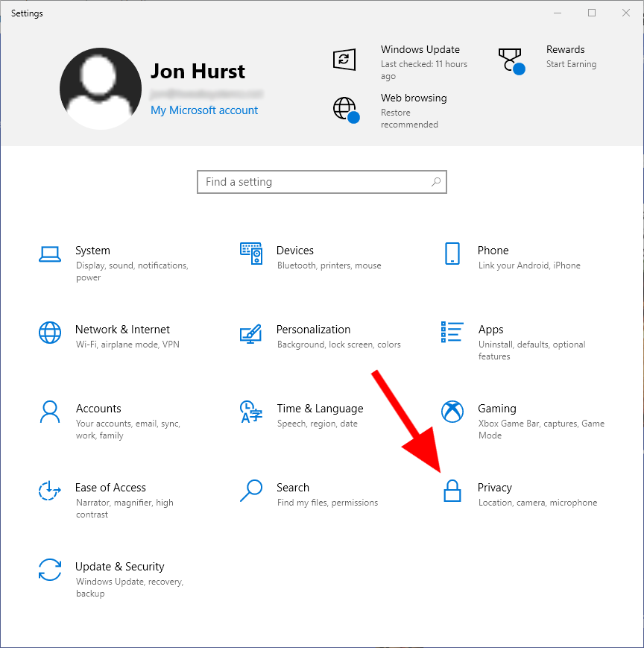Open the Network & Internet globe icon
The height and width of the screenshot is (648, 644).
50,333
